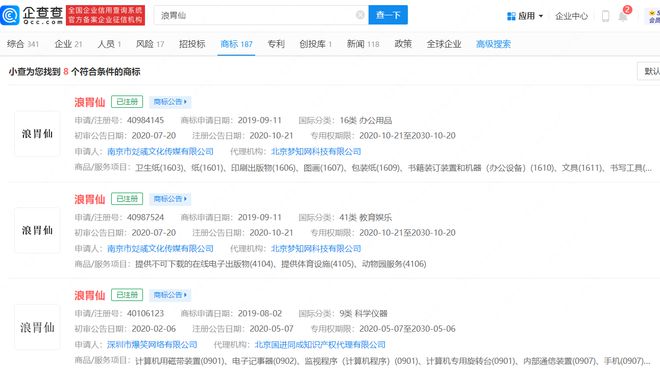Open trademark image thumbnail for 40984145
This screenshot has width=660, height=372.
click(37, 134)
